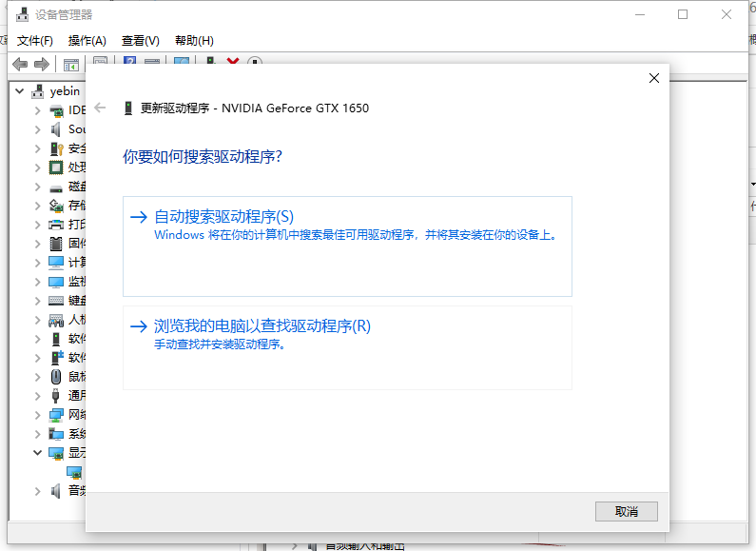Screen dimensions: 756x551
Task: Expand the 系统 devices node
Action: click(38, 434)
